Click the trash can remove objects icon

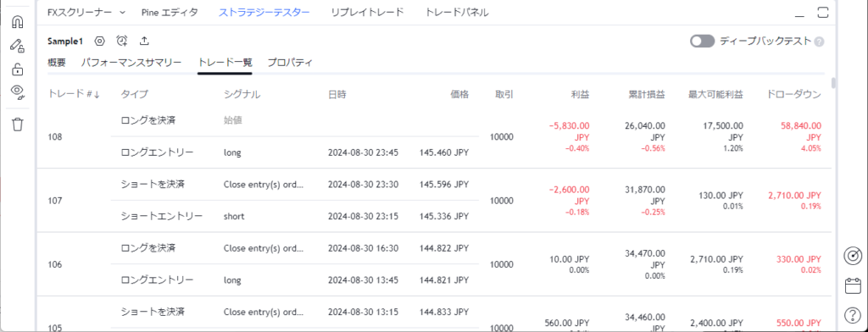(x=18, y=124)
